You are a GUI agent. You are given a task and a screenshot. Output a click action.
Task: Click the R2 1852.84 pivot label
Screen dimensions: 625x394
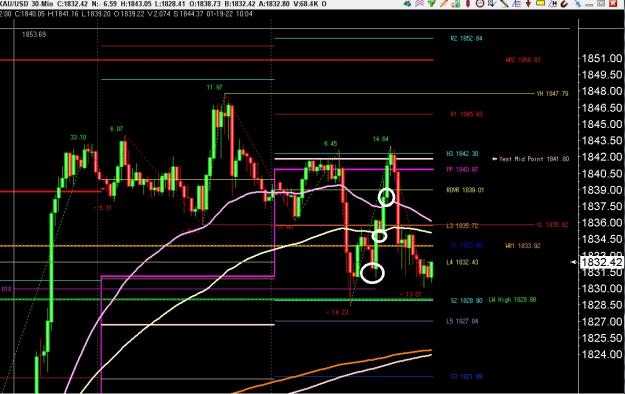pyautogui.click(x=466, y=39)
